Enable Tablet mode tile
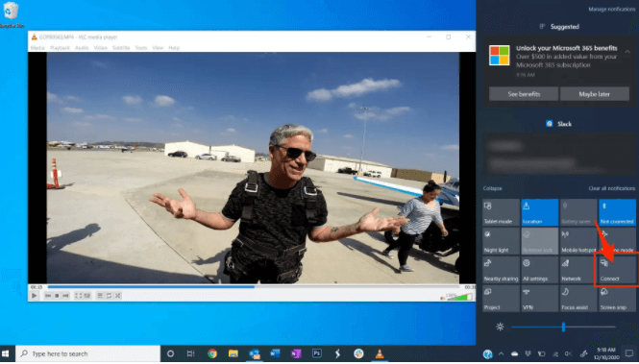The height and width of the screenshot is (364, 639). pyautogui.click(x=501, y=213)
